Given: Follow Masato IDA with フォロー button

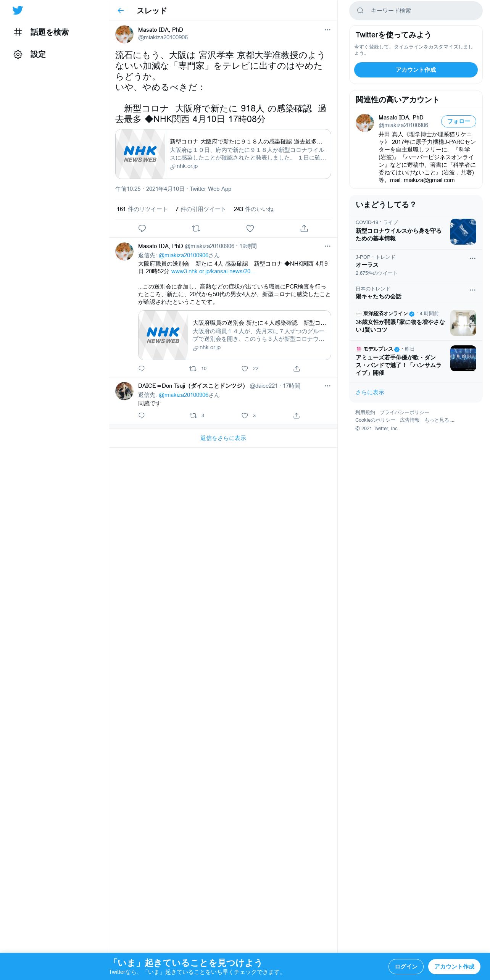Looking at the screenshot, I should coord(459,121).
